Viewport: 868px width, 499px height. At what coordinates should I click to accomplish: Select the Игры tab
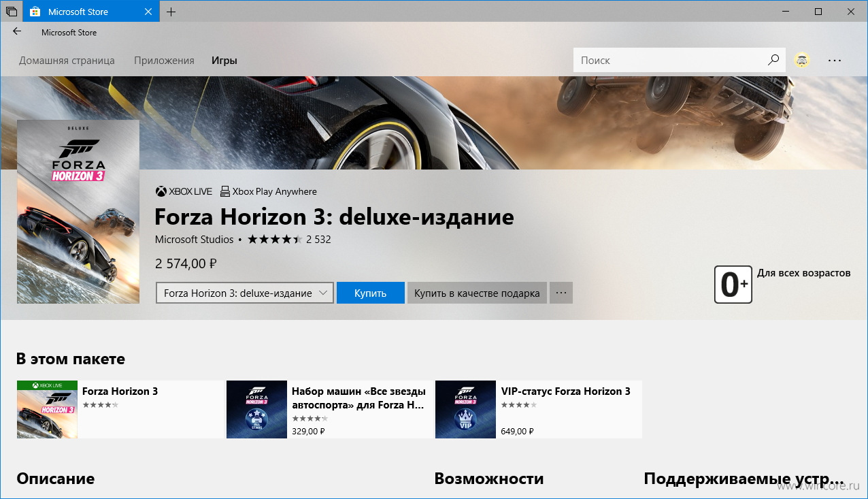[x=224, y=60]
